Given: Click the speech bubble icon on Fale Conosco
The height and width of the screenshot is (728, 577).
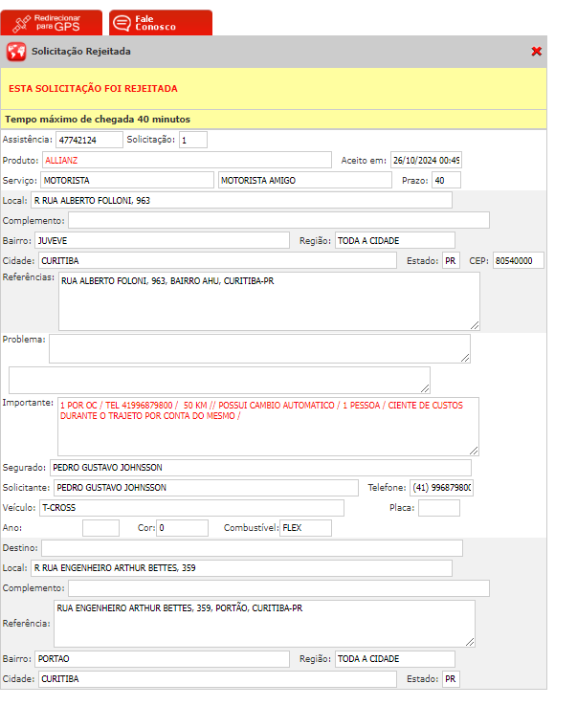Looking at the screenshot, I should (x=122, y=23).
